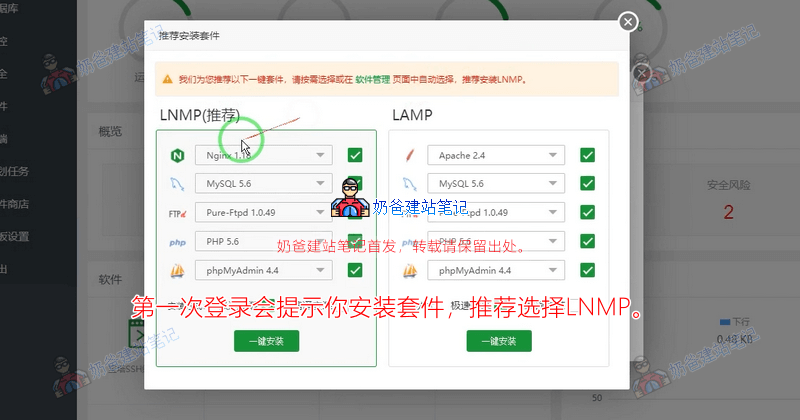800x420 pixels.
Task: Uncheck the Apache 2.4 checkbox
Action: coord(588,155)
